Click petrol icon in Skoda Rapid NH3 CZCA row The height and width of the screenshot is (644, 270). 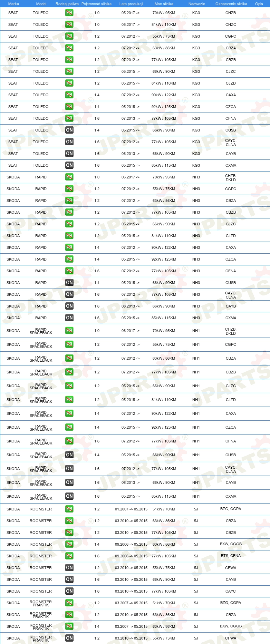coord(69,259)
